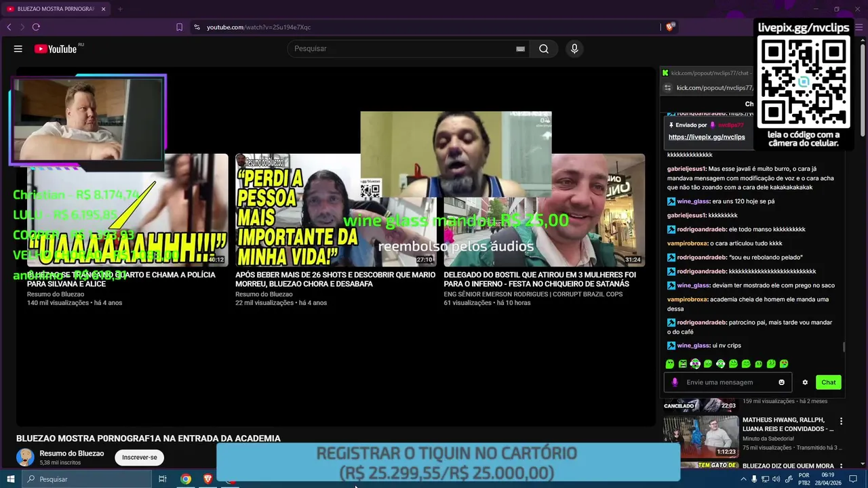
Task: Click the pin icon beside Enviado por
Action: 671,125
